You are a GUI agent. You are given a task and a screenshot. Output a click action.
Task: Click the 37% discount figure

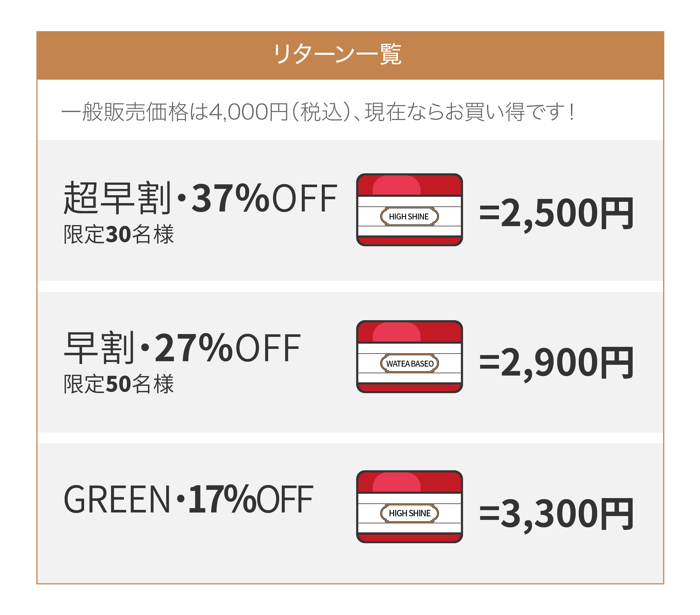pos(231,198)
